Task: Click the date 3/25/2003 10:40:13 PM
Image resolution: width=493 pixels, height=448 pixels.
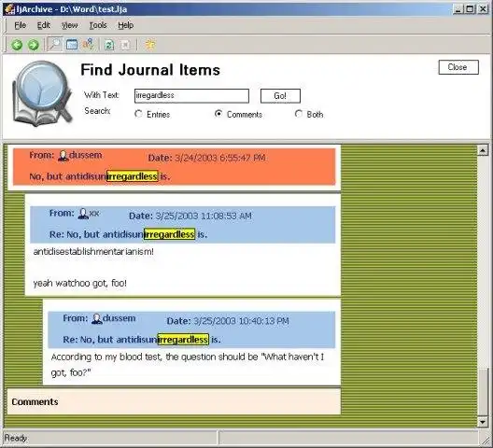Action: click(241, 321)
